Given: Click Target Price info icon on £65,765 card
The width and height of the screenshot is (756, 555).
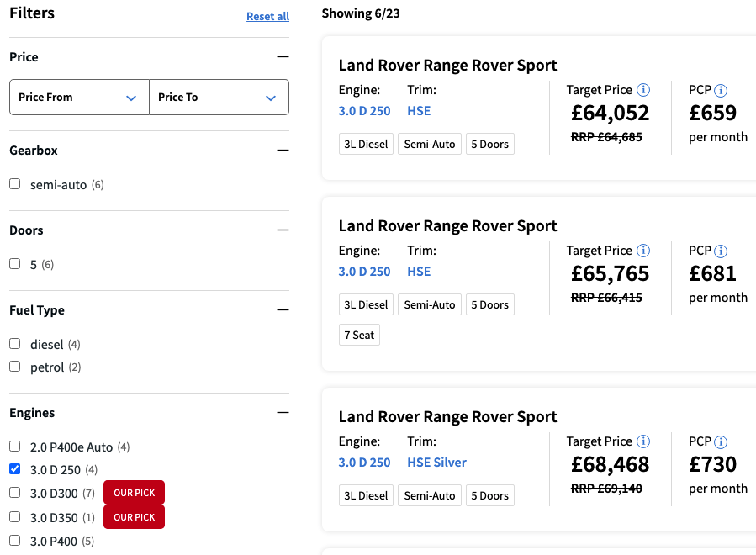Looking at the screenshot, I should [x=643, y=251].
